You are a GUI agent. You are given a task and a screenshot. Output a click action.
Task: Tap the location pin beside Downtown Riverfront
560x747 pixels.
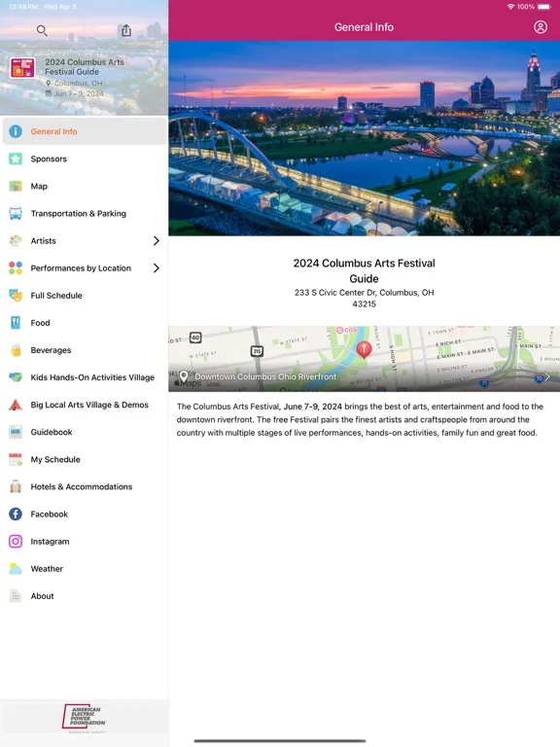pos(184,376)
